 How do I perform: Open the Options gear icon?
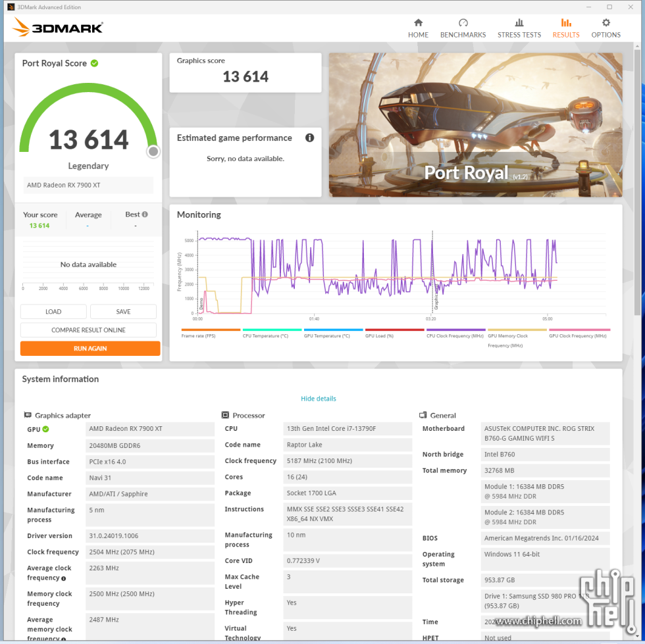point(606,22)
